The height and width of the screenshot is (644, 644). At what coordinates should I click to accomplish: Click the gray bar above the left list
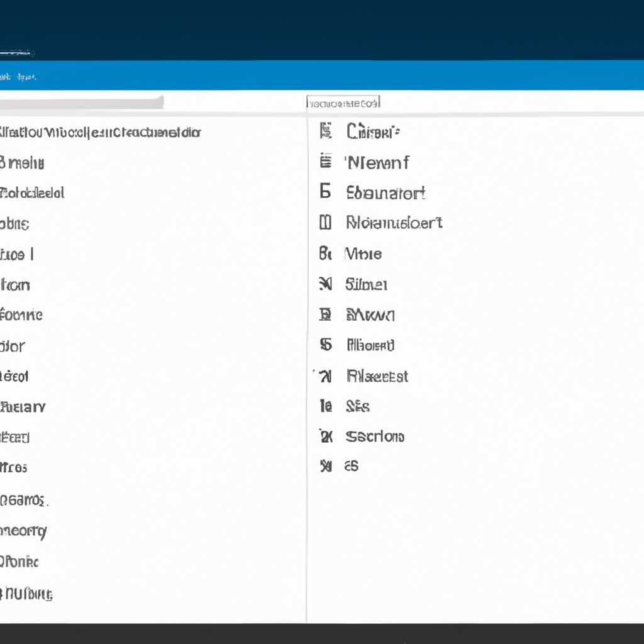coord(82,103)
